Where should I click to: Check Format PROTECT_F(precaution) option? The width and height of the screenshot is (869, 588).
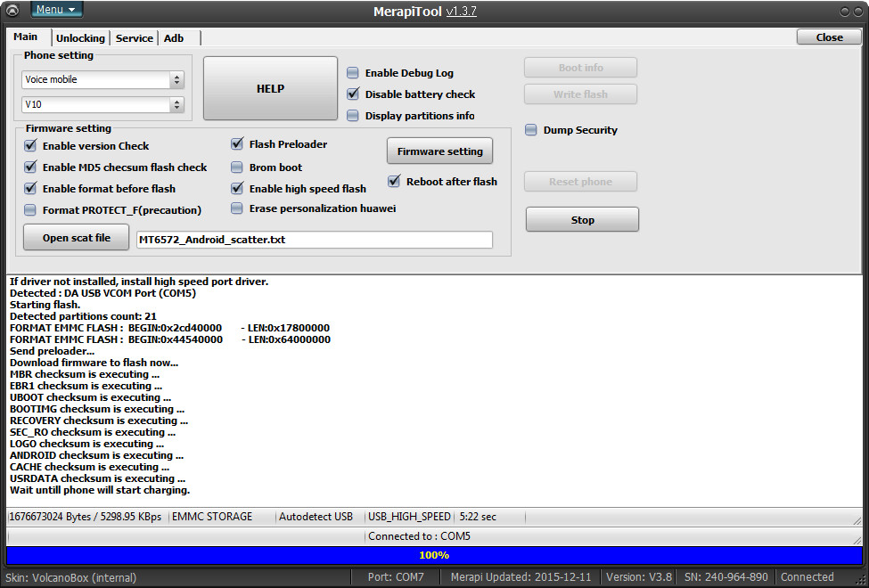(30, 210)
